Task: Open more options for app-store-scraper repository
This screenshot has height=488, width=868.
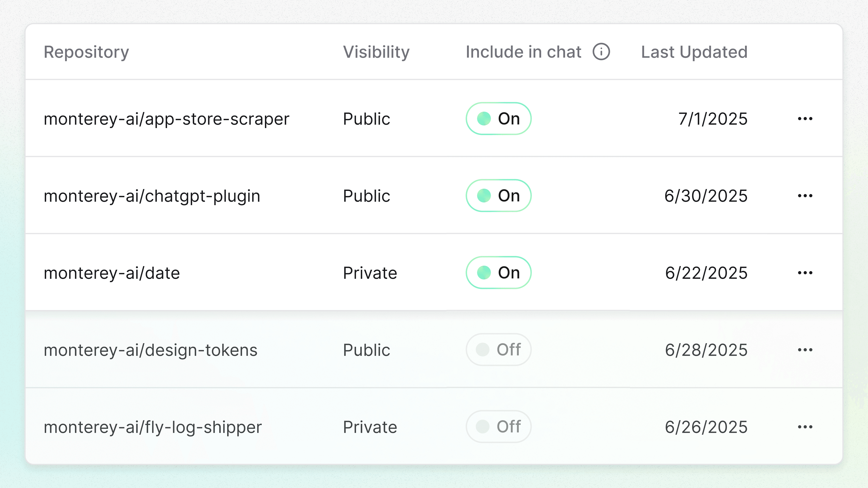Action: [x=805, y=119]
